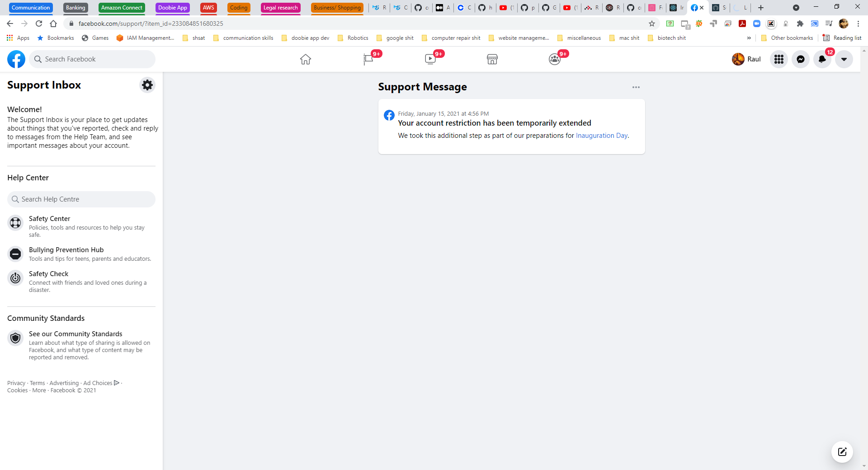Open the Facebook nine-dot menu

[x=779, y=59]
